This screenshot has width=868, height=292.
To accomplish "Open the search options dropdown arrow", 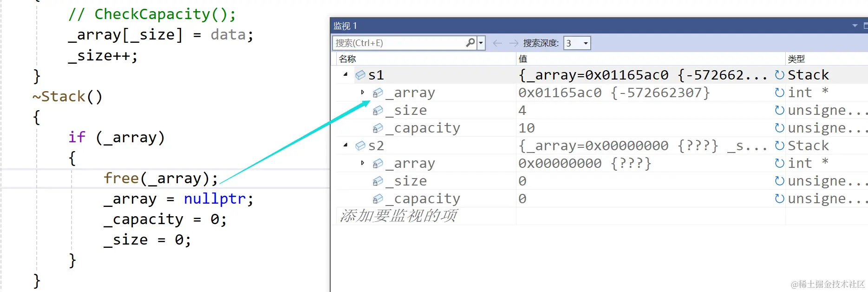I will pyautogui.click(x=481, y=43).
